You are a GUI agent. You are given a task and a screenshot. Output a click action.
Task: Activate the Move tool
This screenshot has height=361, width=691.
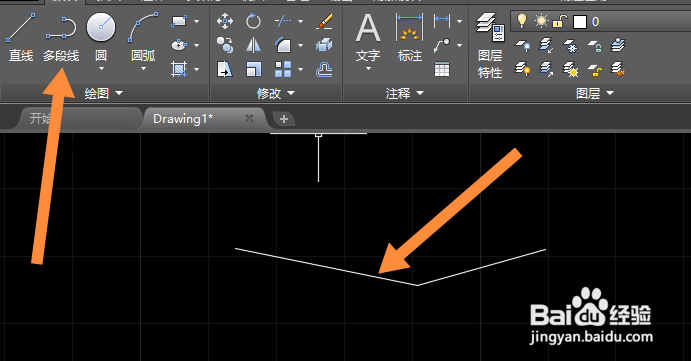[225, 21]
